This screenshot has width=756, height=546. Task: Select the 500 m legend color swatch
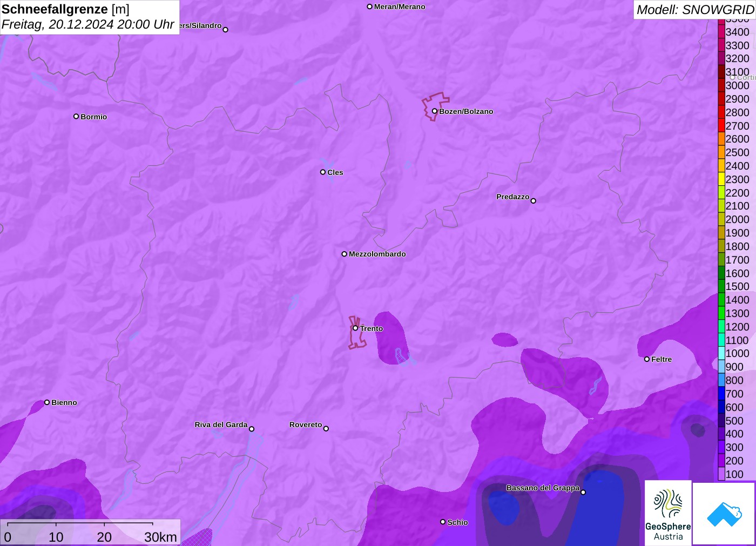point(721,421)
